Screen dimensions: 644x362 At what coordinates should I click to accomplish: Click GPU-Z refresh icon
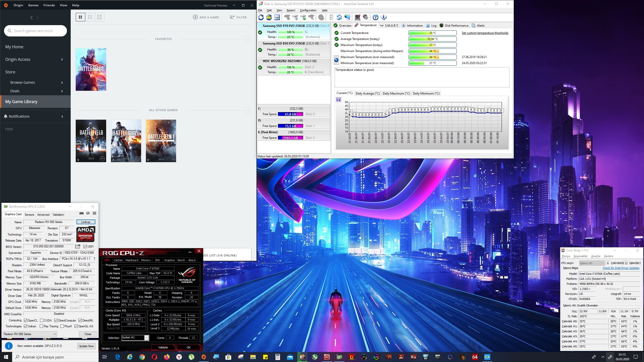tap(88, 213)
